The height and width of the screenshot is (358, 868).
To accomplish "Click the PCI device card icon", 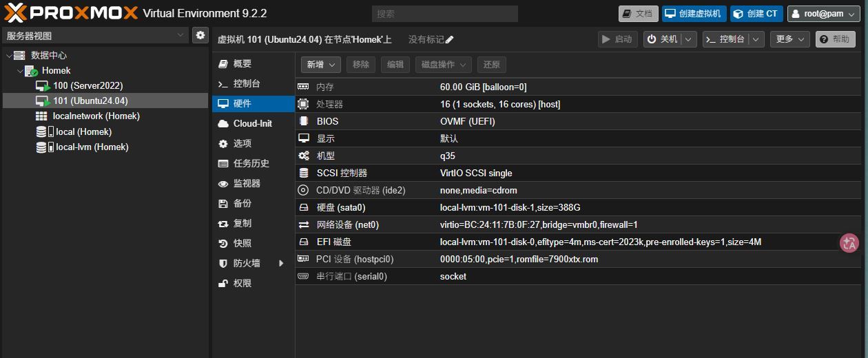I will 303,259.
